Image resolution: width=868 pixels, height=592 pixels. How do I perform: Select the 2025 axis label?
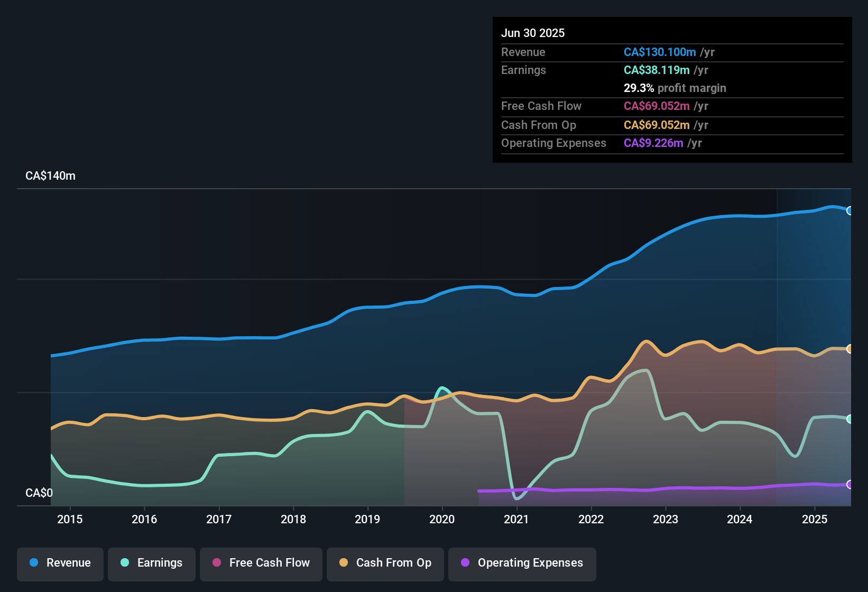point(815,519)
